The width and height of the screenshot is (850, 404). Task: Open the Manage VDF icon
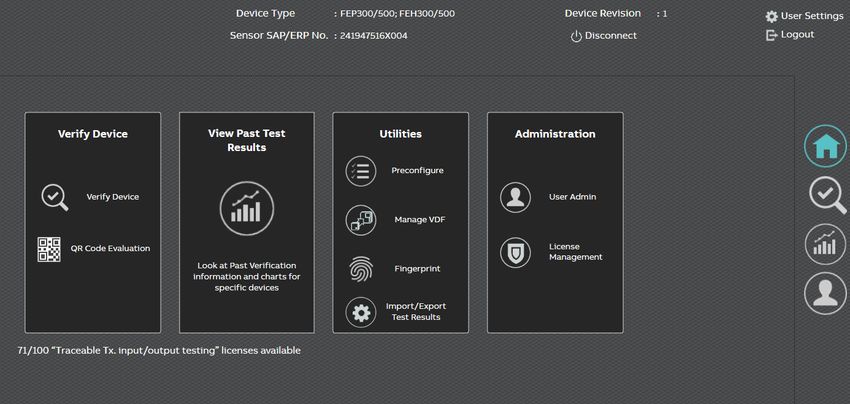[360, 220]
